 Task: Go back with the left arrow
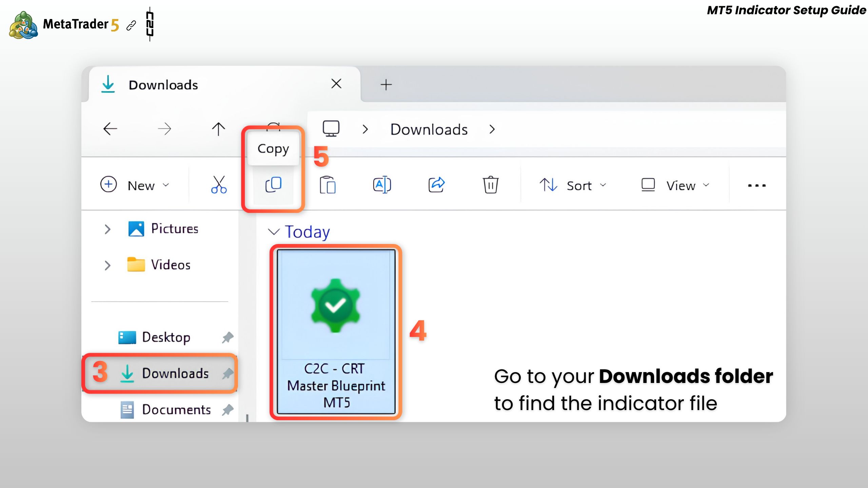click(x=110, y=129)
